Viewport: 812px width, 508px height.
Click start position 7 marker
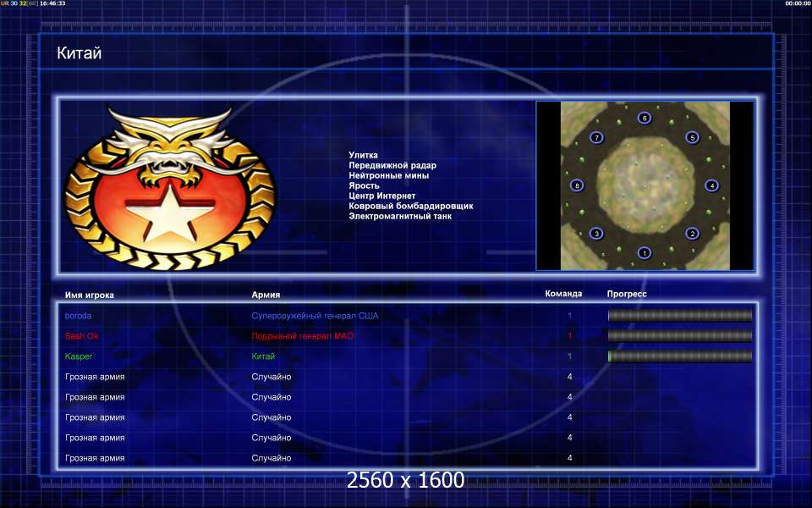click(596, 137)
